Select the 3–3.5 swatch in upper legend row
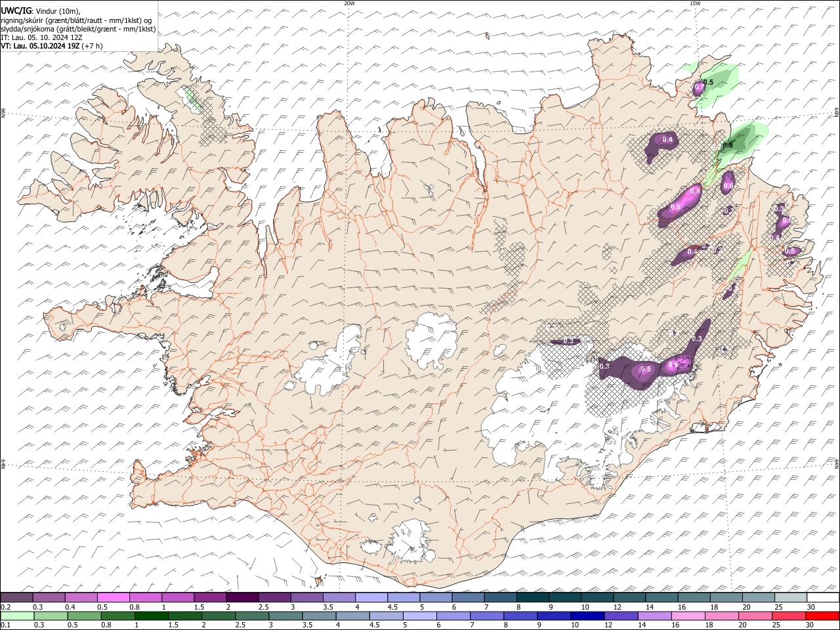This screenshot has height=630, width=840. coord(306,598)
